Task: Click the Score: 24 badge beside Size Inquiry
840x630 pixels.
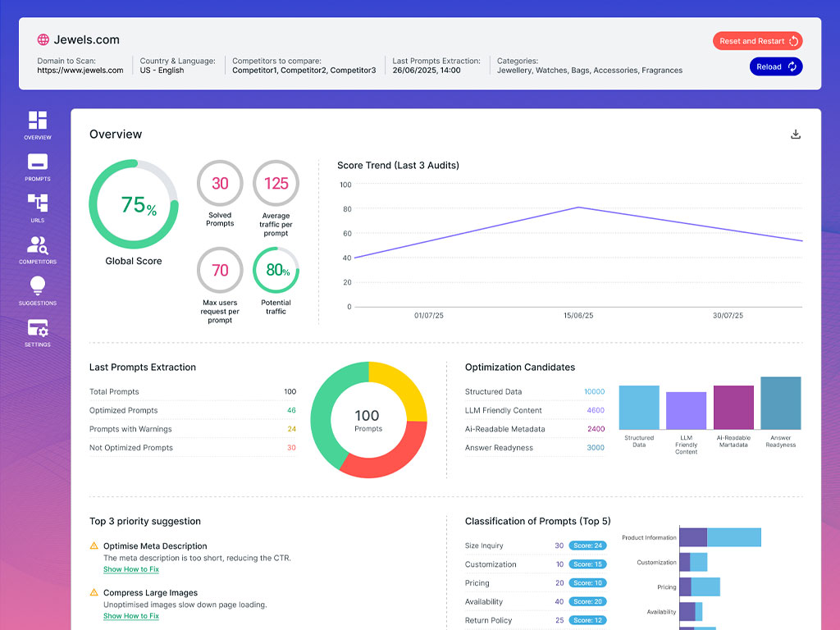Action: click(587, 546)
